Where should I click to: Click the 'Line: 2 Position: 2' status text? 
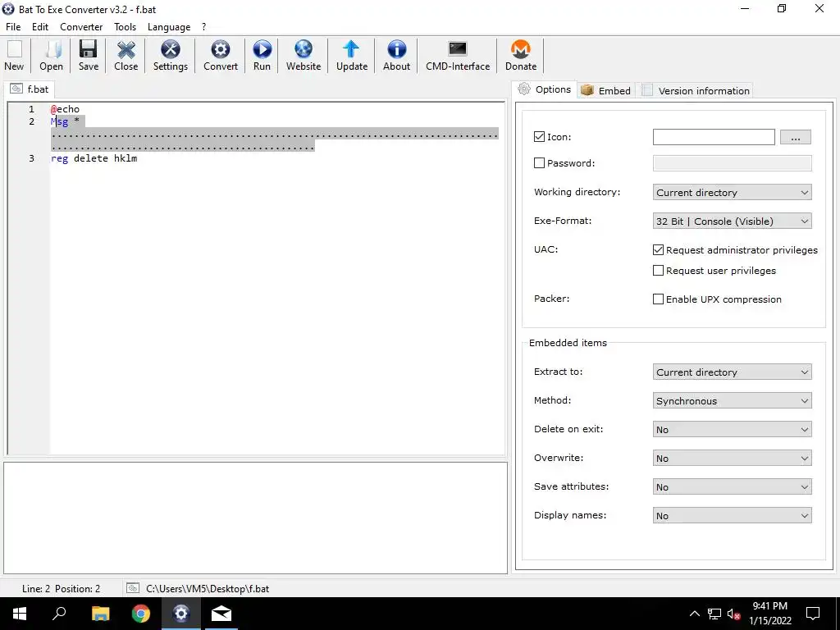click(61, 589)
